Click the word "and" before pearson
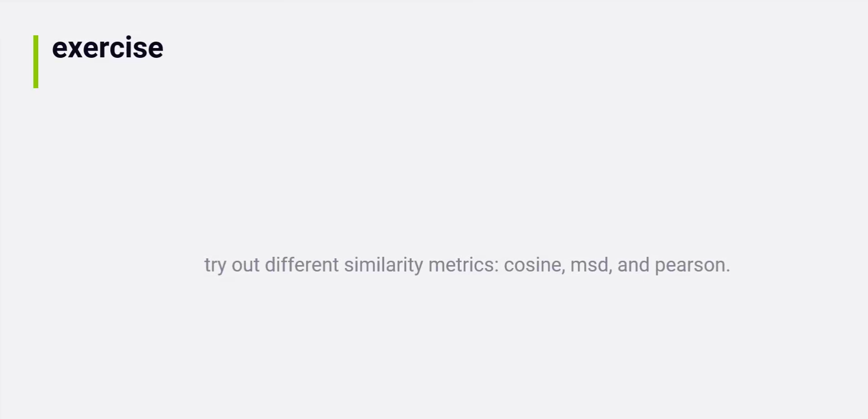Viewport: 868px width, 419px height. pyautogui.click(x=633, y=265)
